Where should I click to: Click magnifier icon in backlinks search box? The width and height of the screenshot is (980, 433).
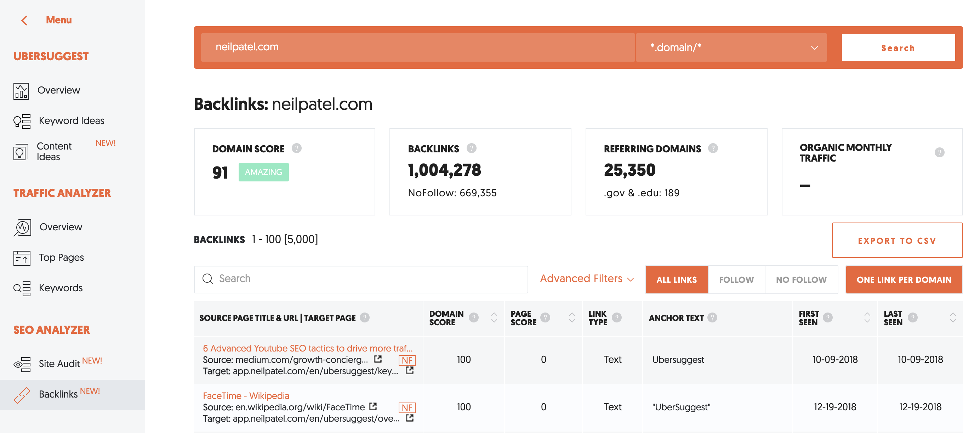pyautogui.click(x=208, y=279)
